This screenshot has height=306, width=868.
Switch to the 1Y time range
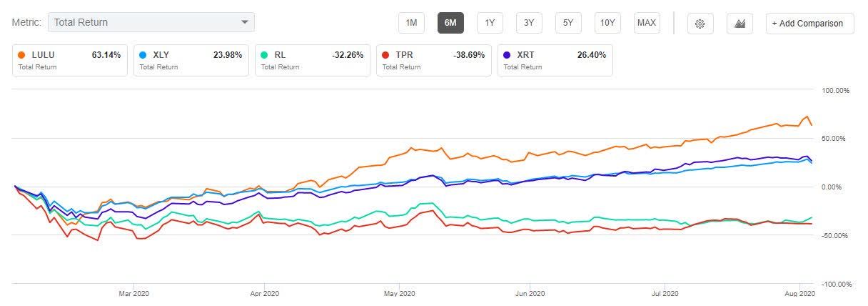[490, 23]
